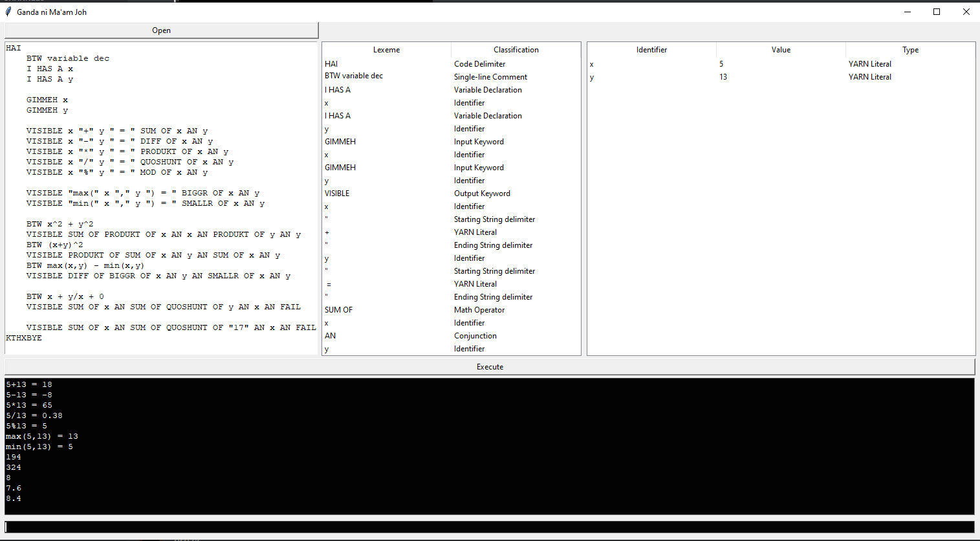The height and width of the screenshot is (541, 980).
Task: Minimize the Ganda ni Ma'am Joh window
Action: click(x=907, y=12)
